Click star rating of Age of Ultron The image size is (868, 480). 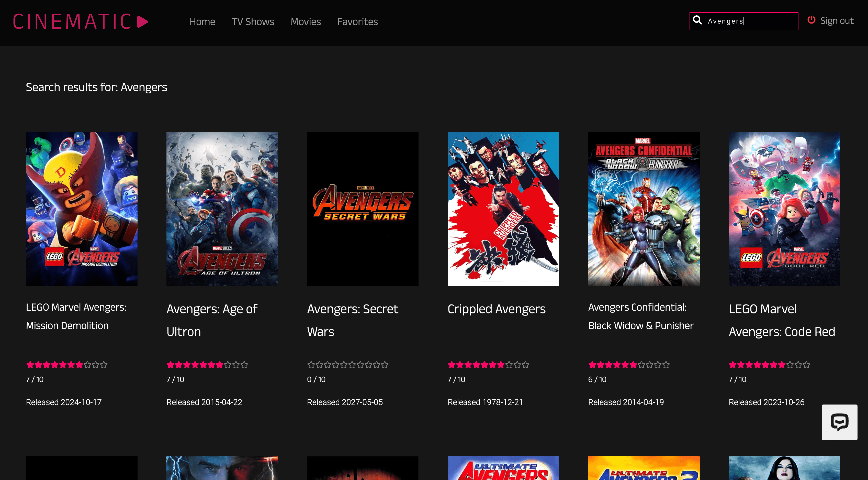(x=207, y=365)
